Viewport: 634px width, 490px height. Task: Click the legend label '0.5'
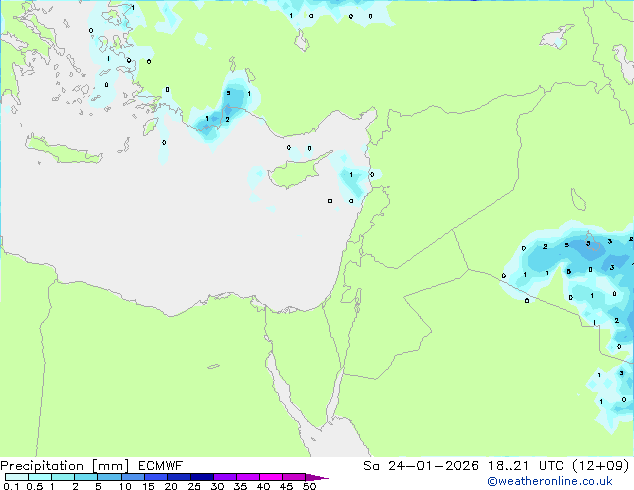pos(34,486)
